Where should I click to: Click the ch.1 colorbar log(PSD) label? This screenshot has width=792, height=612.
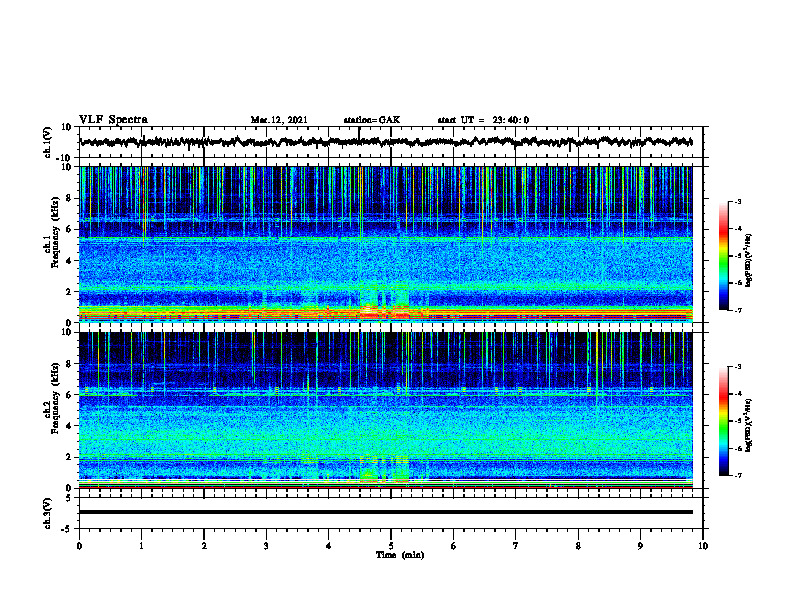click(x=749, y=261)
